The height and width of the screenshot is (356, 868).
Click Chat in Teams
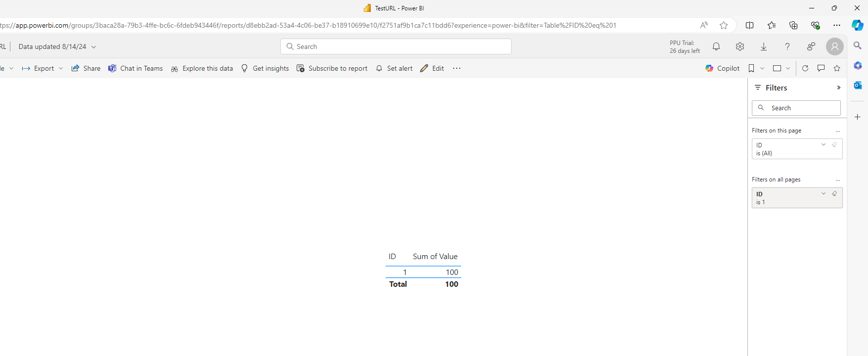point(135,68)
